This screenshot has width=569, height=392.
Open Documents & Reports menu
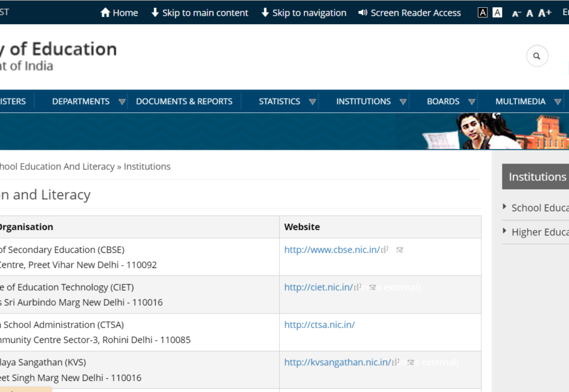(x=184, y=101)
